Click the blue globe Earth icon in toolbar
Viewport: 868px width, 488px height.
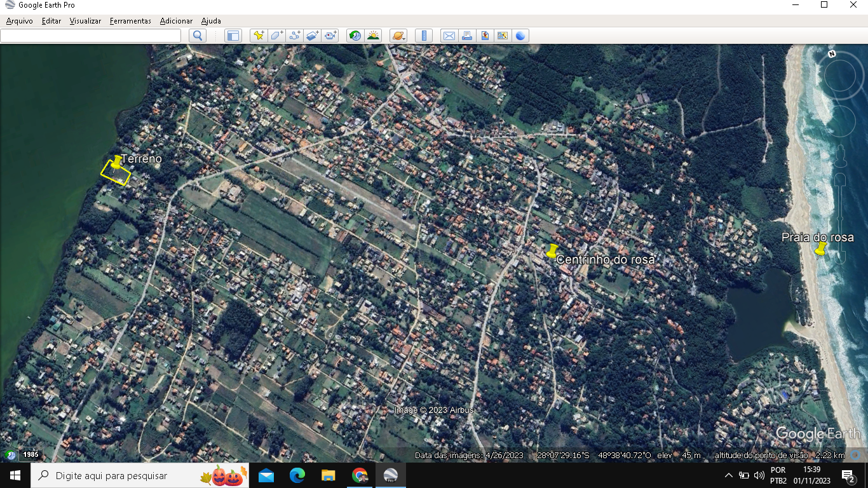pyautogui.click(x=520, y=36)
